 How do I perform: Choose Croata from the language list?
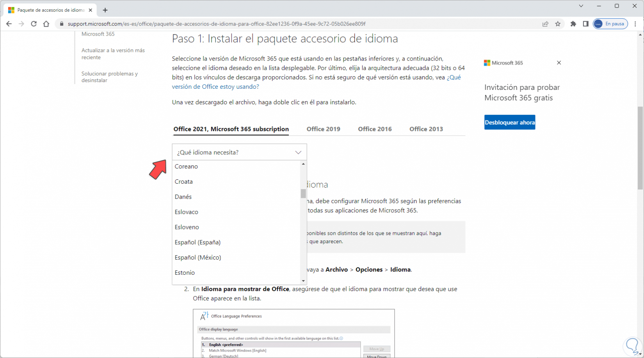(x=236, y=182)
